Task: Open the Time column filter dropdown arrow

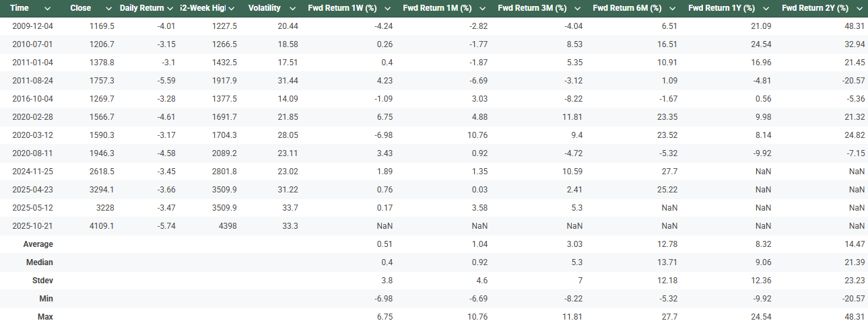Action: click(47, 9)
